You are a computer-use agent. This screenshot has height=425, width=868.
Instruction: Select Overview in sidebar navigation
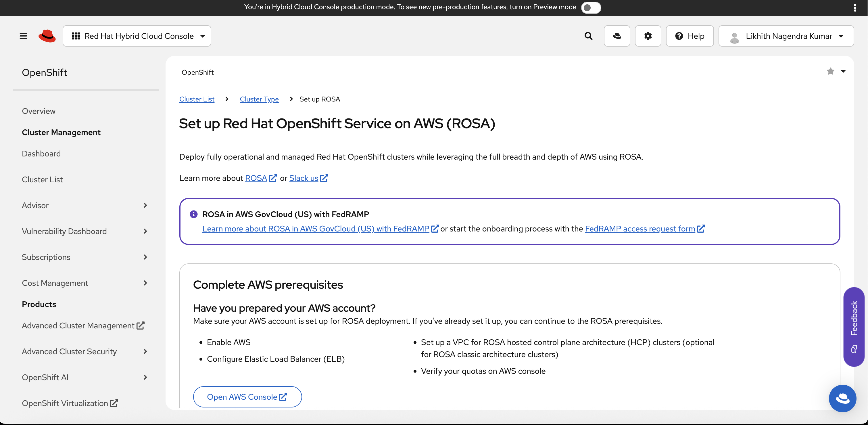tap(39, 111)
